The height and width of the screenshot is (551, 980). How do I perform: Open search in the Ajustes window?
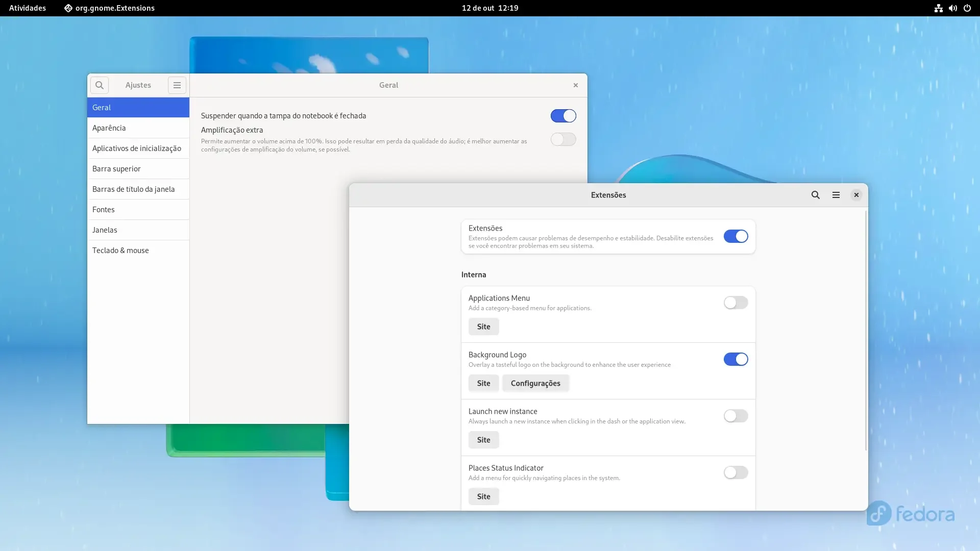pos(100,85)
